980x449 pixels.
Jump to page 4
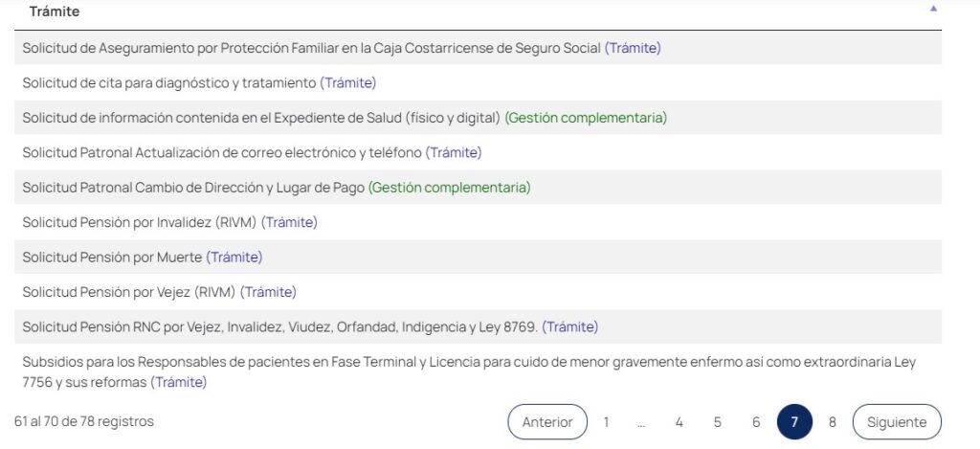pos(679,422)
